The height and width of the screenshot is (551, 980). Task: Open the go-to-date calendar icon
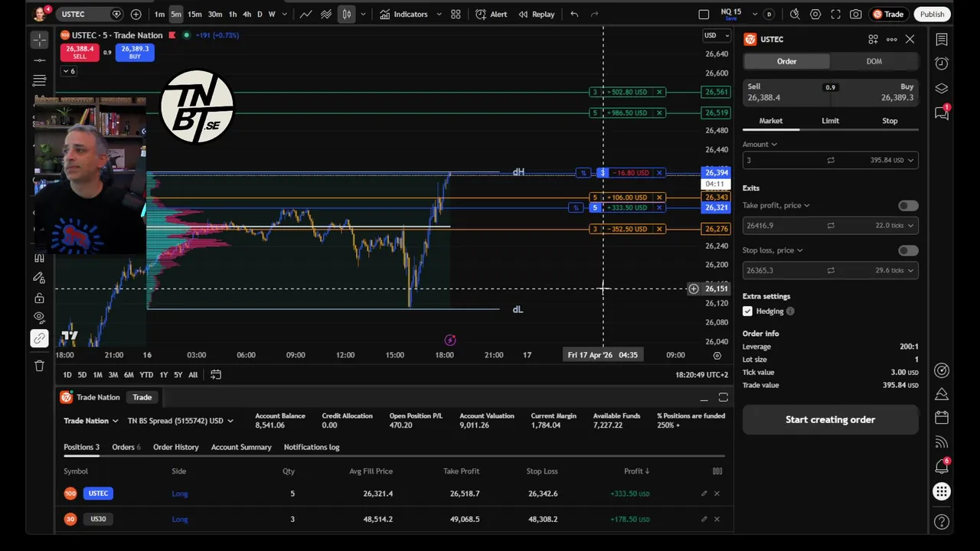point(216,374)
